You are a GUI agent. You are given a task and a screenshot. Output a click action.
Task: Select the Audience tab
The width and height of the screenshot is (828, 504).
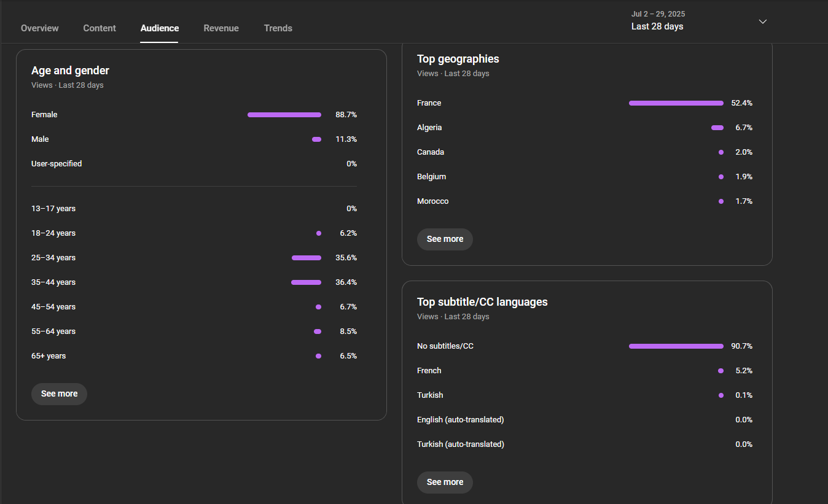pos(160,28)
